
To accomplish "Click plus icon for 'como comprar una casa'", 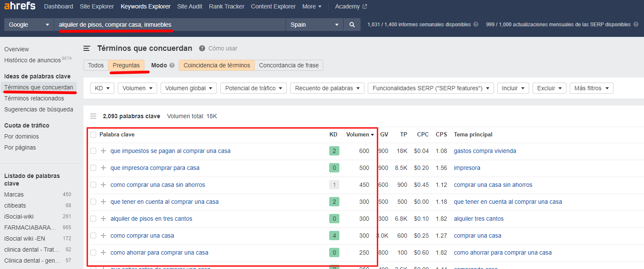I will (103, 236).
